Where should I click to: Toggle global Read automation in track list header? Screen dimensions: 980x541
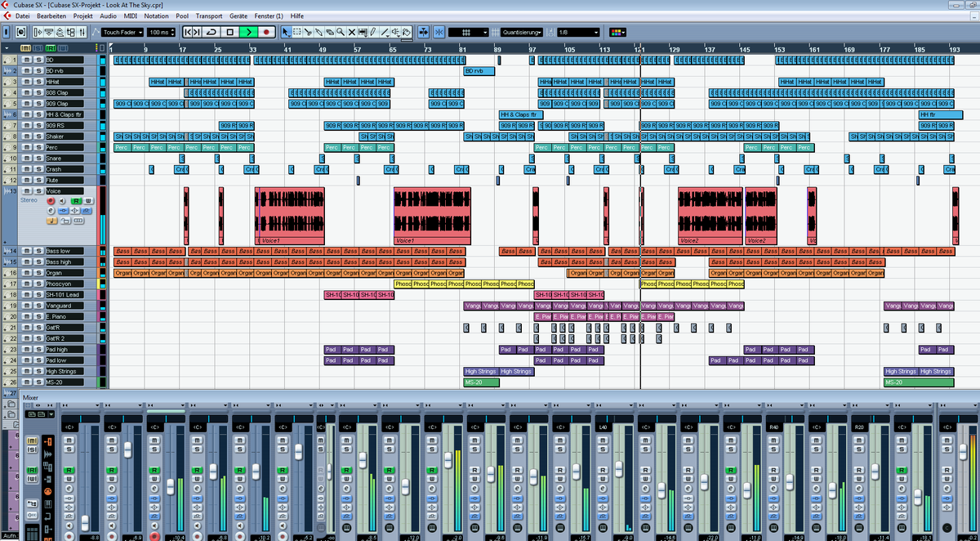coord(51,48)
